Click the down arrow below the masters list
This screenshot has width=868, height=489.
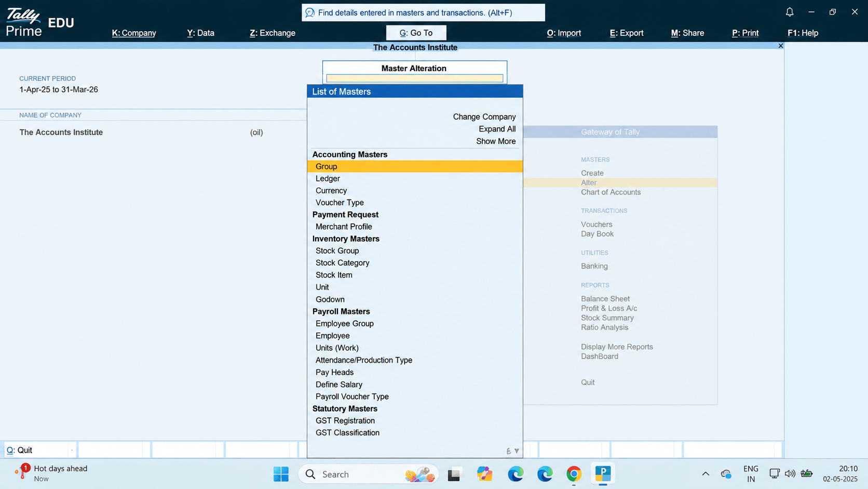(517, 451)
